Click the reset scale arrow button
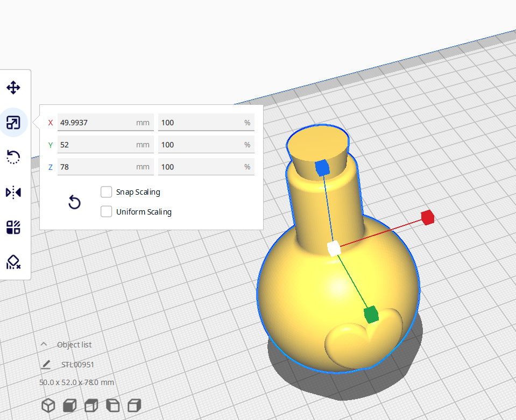Image resolution: width=516 pixels, height=420 pixels. pyautogui.click(x=74, y=202)
